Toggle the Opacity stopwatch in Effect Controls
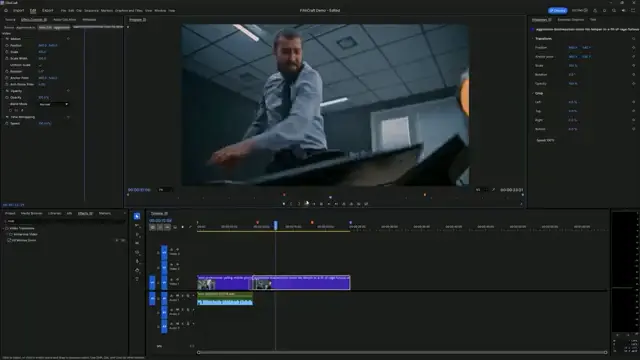Screen dimensions: 640x360 click(7, 98)
